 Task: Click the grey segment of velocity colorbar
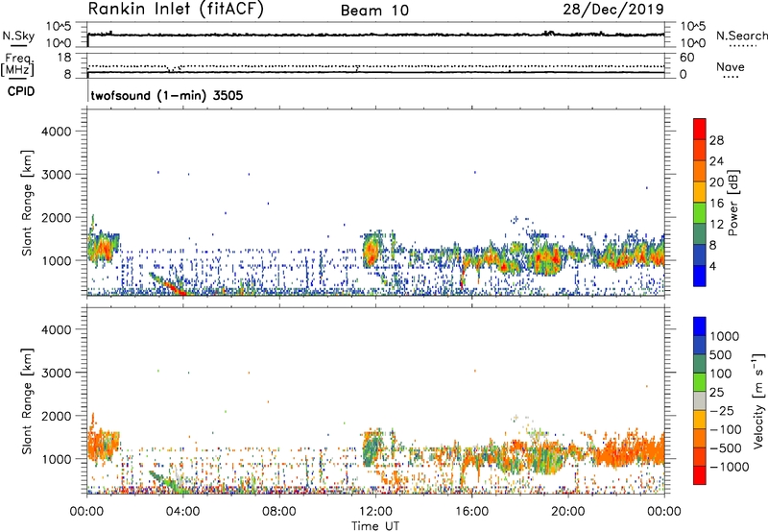(700, 400)
